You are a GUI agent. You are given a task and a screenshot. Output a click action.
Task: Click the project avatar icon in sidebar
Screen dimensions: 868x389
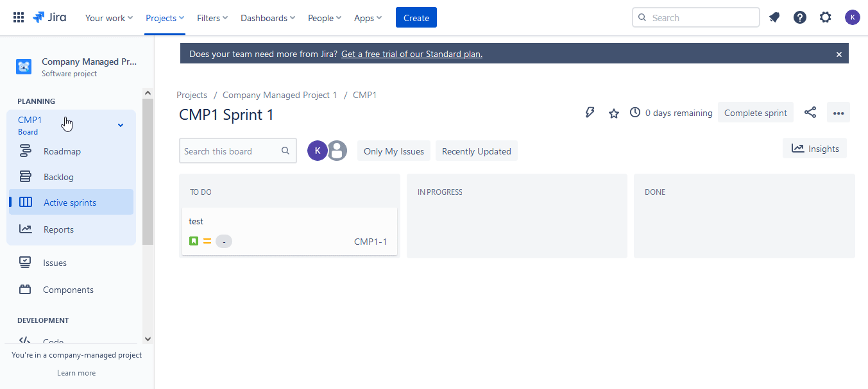(24, 67)
